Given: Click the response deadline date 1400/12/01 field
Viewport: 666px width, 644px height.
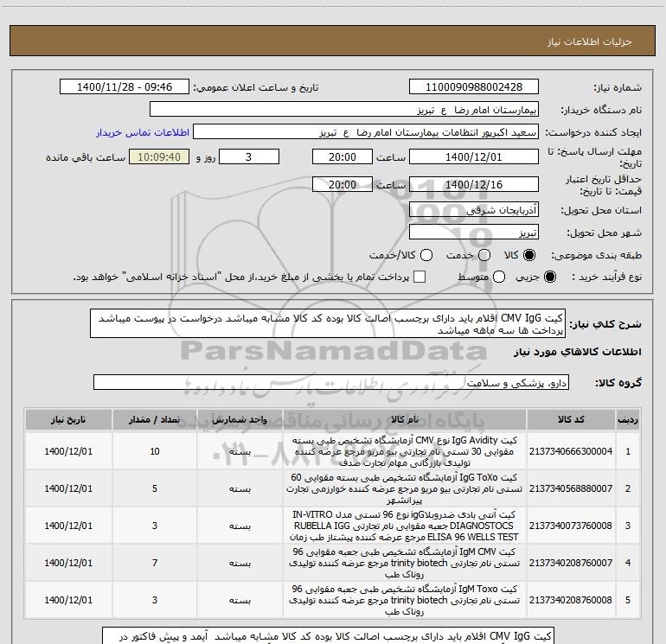Looking at the screenshot, I should tap(474, 156).
